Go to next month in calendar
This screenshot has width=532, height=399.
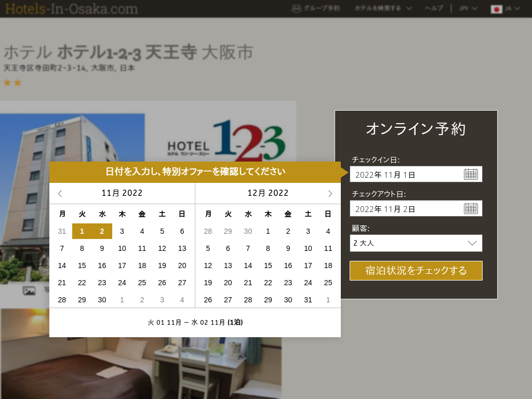[330, 193]
